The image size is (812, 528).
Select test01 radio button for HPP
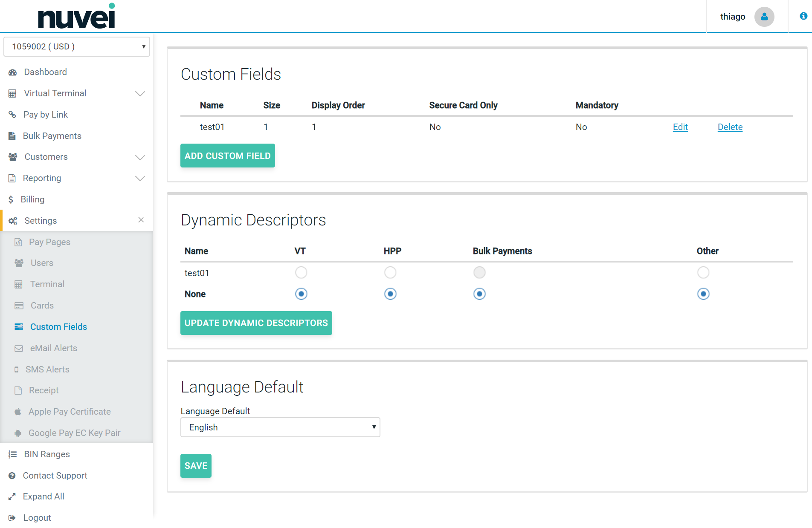click(390, 272)
